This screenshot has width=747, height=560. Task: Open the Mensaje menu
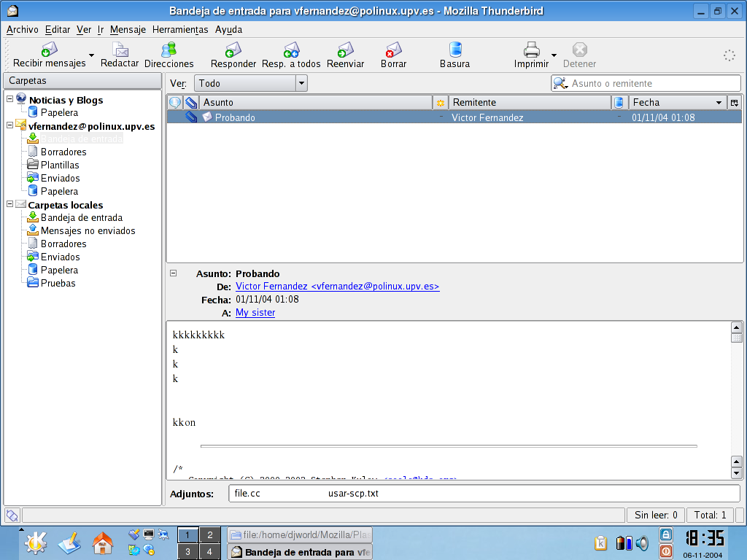128,29
